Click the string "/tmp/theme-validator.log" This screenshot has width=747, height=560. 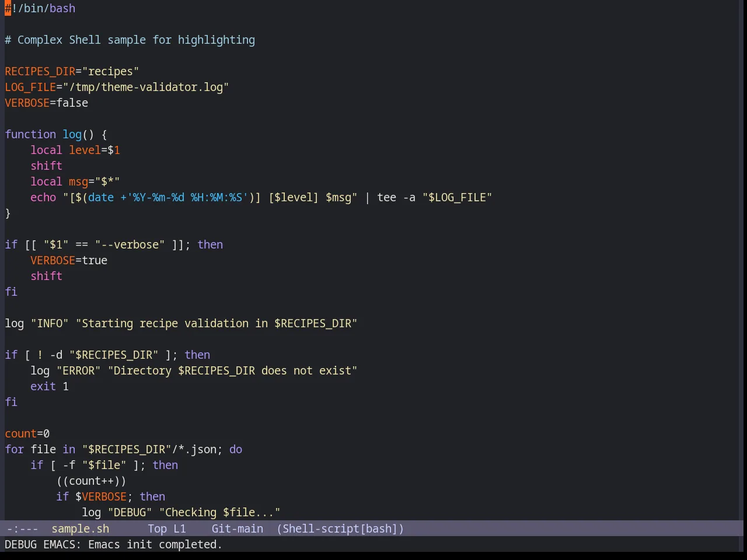[x=146, y=87]
